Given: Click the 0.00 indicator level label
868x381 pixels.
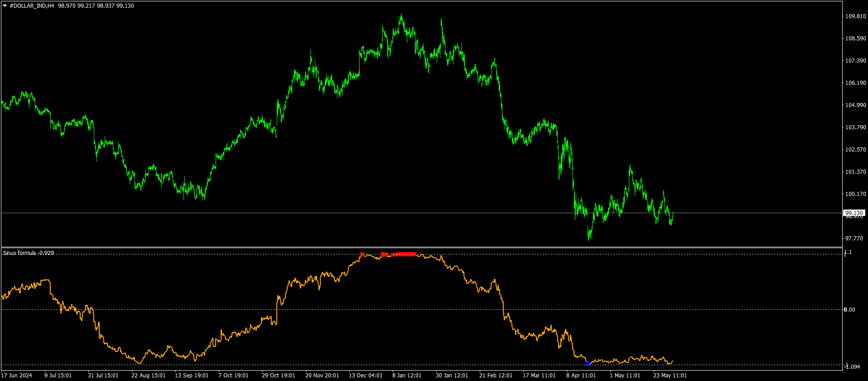Looking at the screenshot, I should point(849,310).
